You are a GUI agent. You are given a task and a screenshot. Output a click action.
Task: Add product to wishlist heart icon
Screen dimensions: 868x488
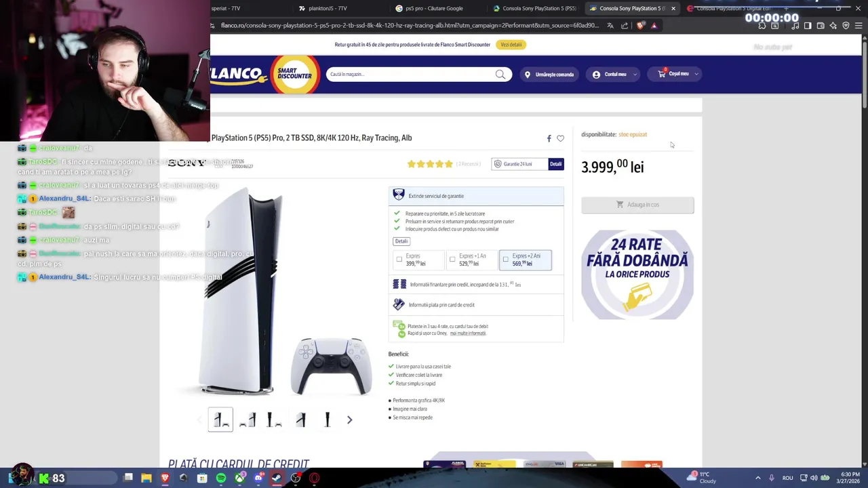[560, 138]
